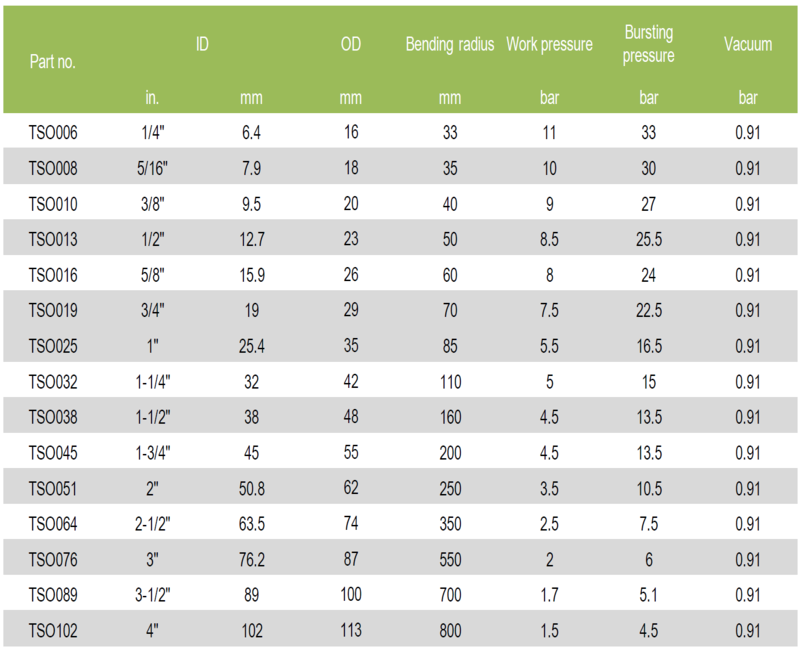Click the 1.7 bar work pressure value

pos(549,596)
